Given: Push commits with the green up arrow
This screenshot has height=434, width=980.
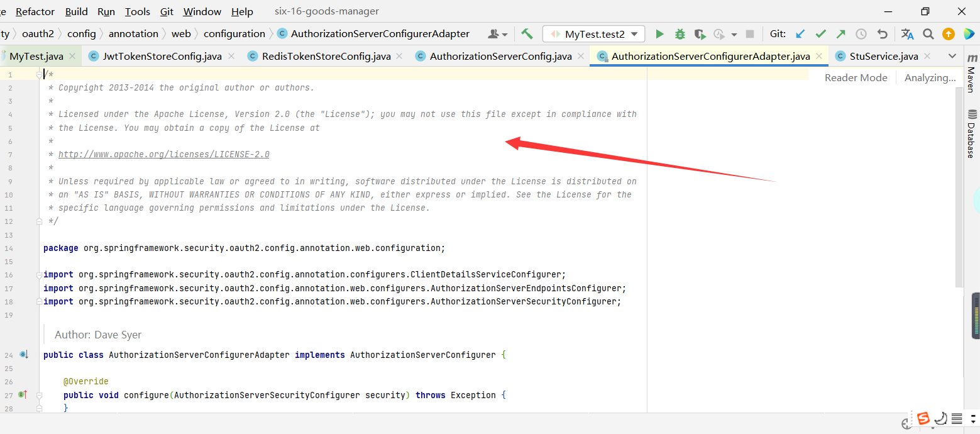Looking at the screenshot, I should coord(840,33).
